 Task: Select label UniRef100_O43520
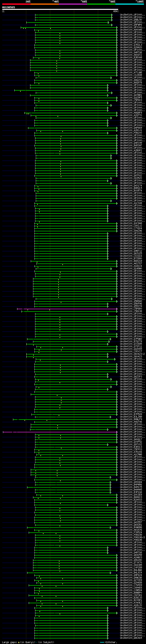[x=131, y=178]
